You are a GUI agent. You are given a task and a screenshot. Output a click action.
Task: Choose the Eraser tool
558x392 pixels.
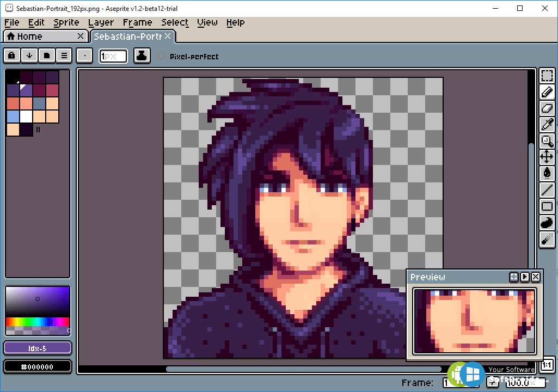point(547,108)
